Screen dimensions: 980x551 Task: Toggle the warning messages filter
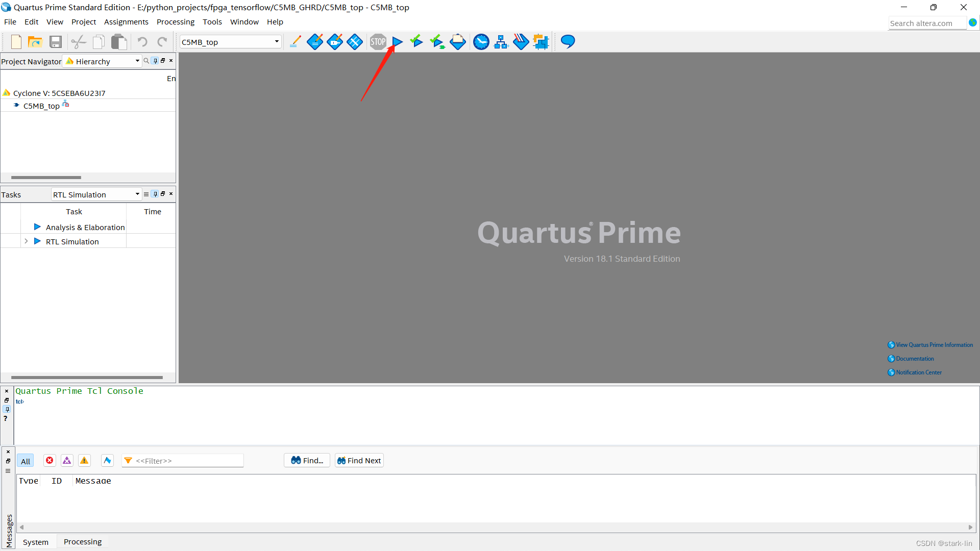tap(84, 461)
